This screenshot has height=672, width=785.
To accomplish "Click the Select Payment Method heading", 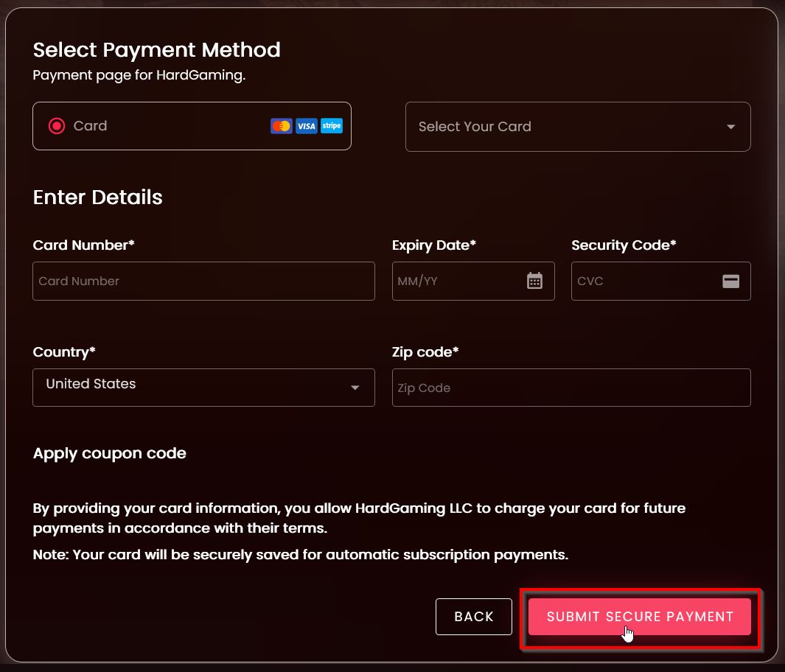I will click(156, 50).
